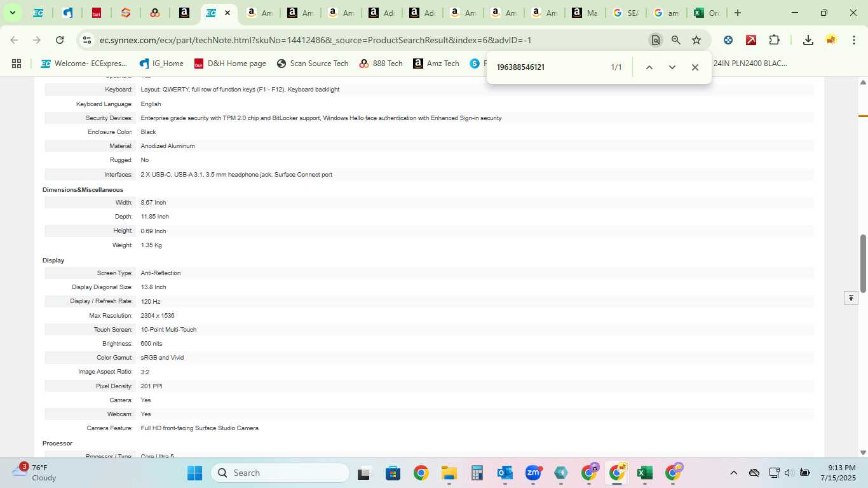This screenshot has height=488, width=868.
Task: Select the Weight value 1.35 Kg
Action: click(151, 245)
